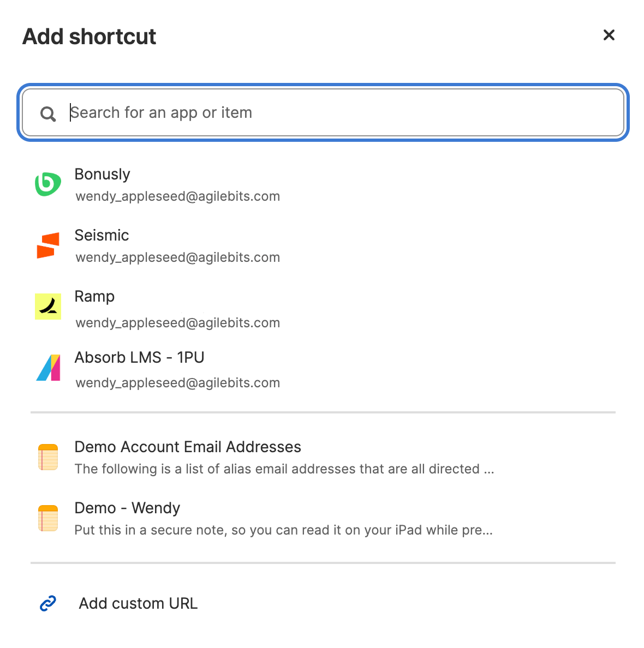Screen dimensions: 644x648
Task: Click the orange Seismic logo icon
Action: pos(48,245)
